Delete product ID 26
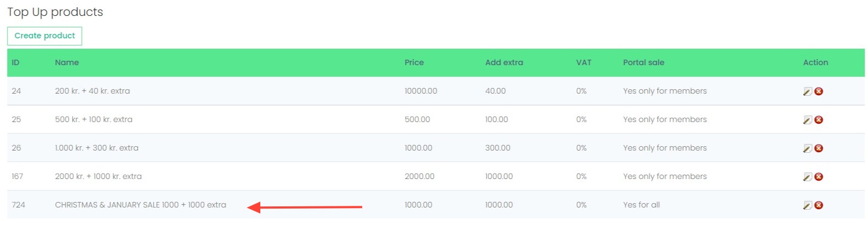868x225 pixels. [x=819, y=148]
